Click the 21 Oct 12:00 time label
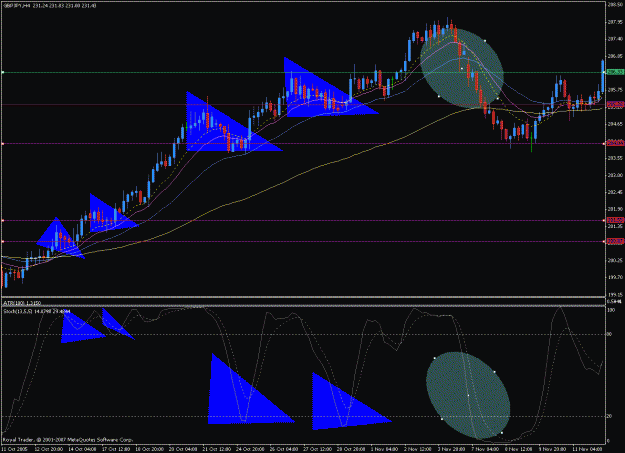This screenshot has width=625, height=453. [216, 449]
